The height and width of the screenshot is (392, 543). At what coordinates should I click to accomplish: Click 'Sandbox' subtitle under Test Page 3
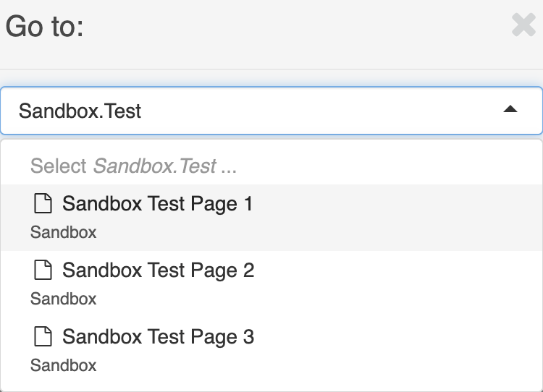[x=63, y=365]
